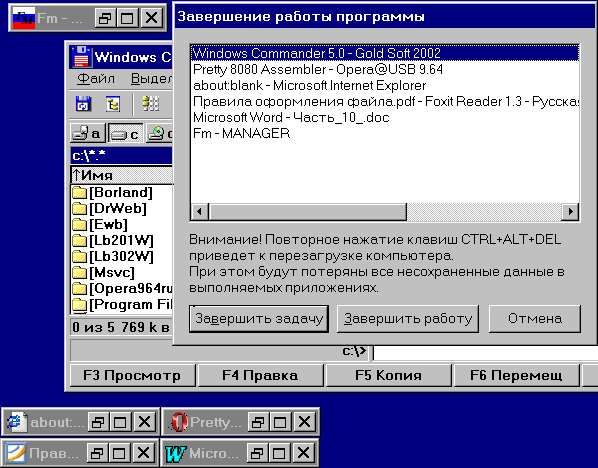Click Opera icon on Pretty window
The width and height of the screenshot is (598, 468).
(x=179, y=422)
